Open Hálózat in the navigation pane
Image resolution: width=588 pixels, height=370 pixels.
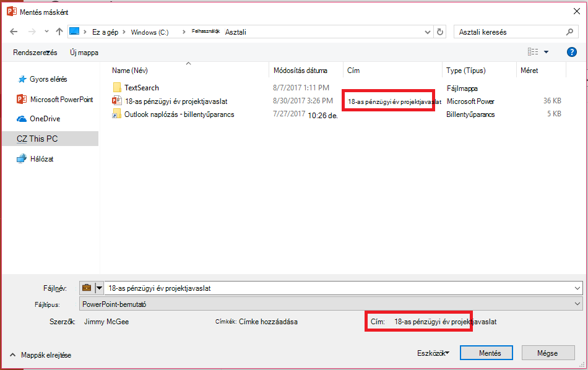(35, 159)
